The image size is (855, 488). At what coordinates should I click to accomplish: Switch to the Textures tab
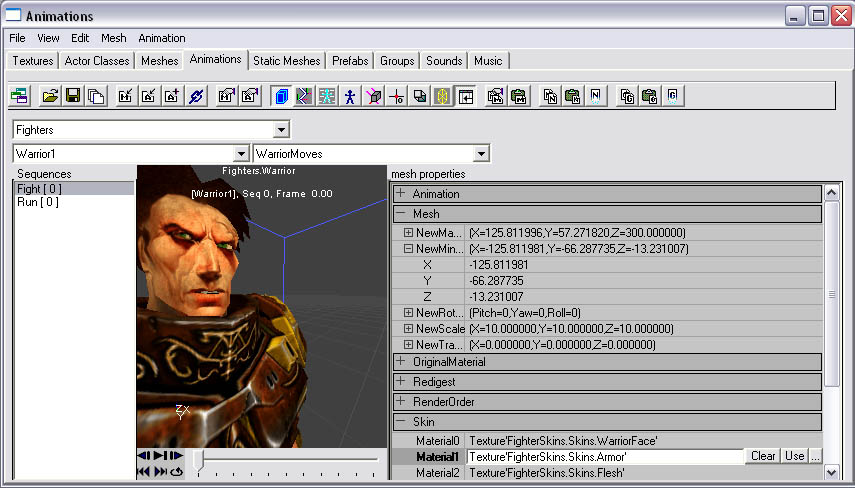[x=33, y=61]
